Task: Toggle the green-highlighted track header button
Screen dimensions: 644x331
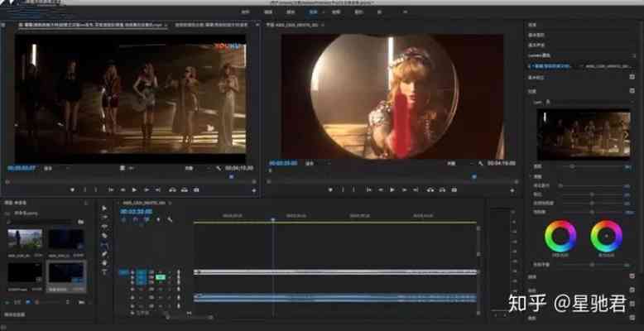Action: [161, 277]
